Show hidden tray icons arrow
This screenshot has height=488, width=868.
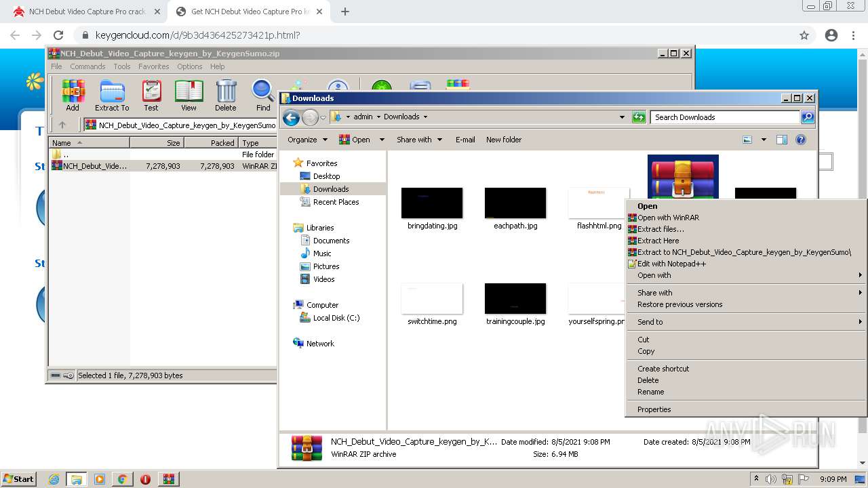[756, 479]
